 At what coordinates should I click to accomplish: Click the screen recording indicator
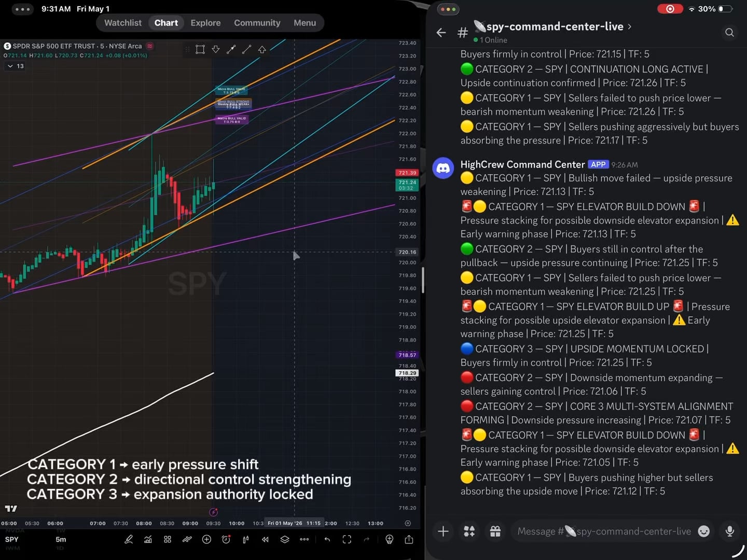[670, 9]
